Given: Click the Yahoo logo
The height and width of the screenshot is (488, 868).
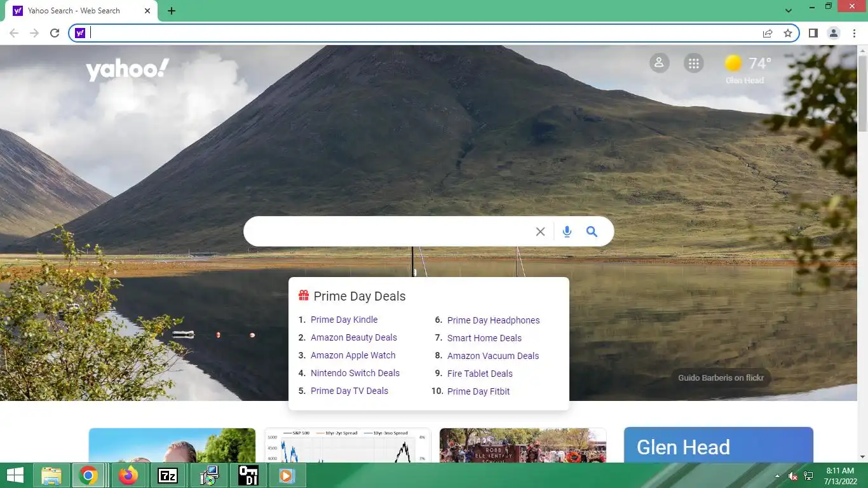Looking at the screenshot, I should pyautogui.click(x=128, y=69).
